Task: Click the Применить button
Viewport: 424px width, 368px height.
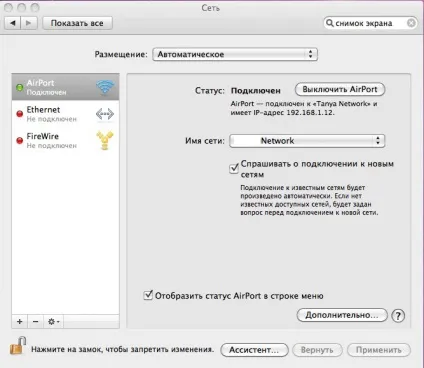Action: [379, 350]
